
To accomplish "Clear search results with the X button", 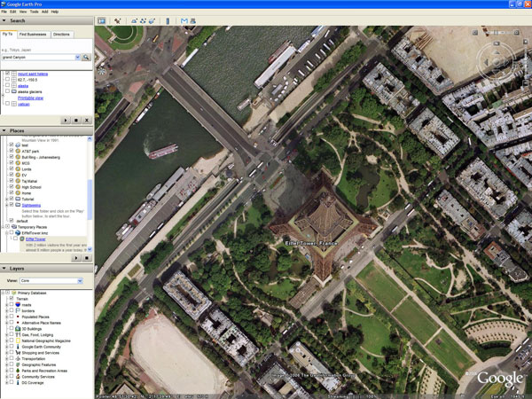I will 87,120.
